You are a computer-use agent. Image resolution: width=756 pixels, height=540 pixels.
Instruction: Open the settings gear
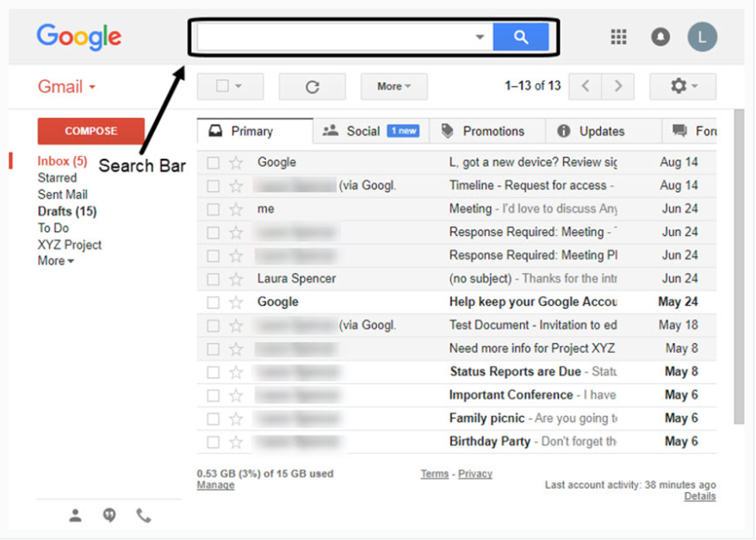[678, 86]
